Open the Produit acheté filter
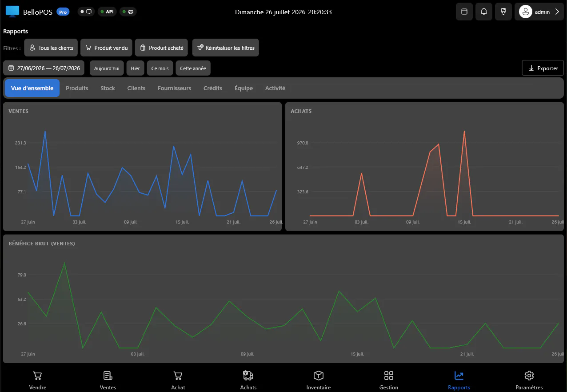 coord(162,48)
